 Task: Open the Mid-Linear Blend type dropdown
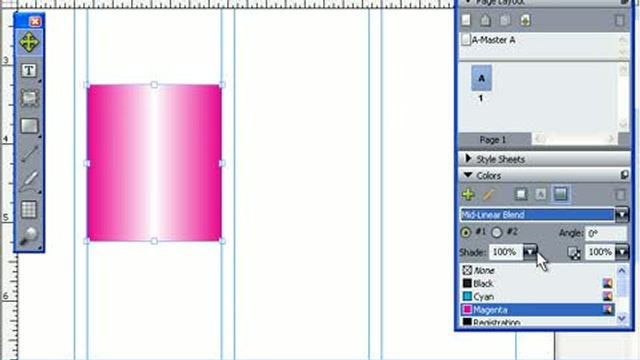622,215
